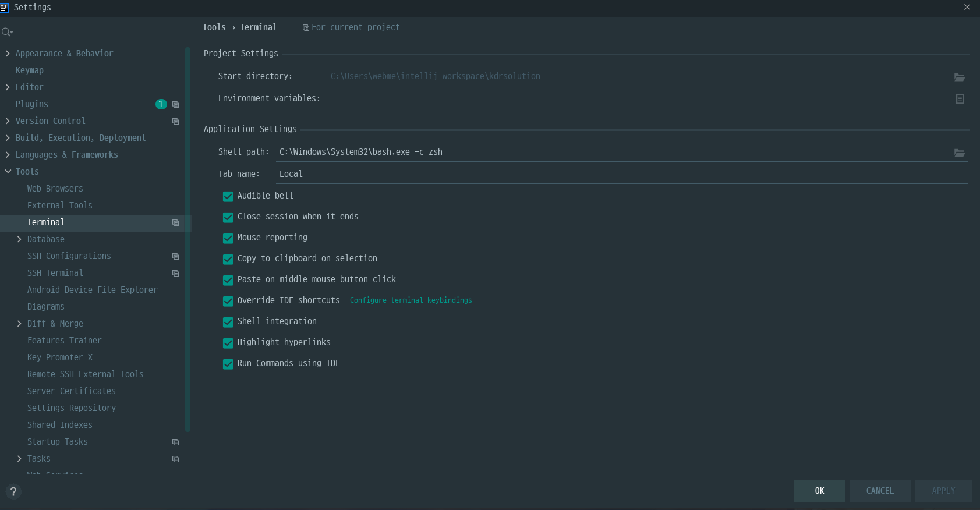The width and height of the screenshot is (980, 510).
Task: Click the Plugins update count badge
Action: coord(161,104)
